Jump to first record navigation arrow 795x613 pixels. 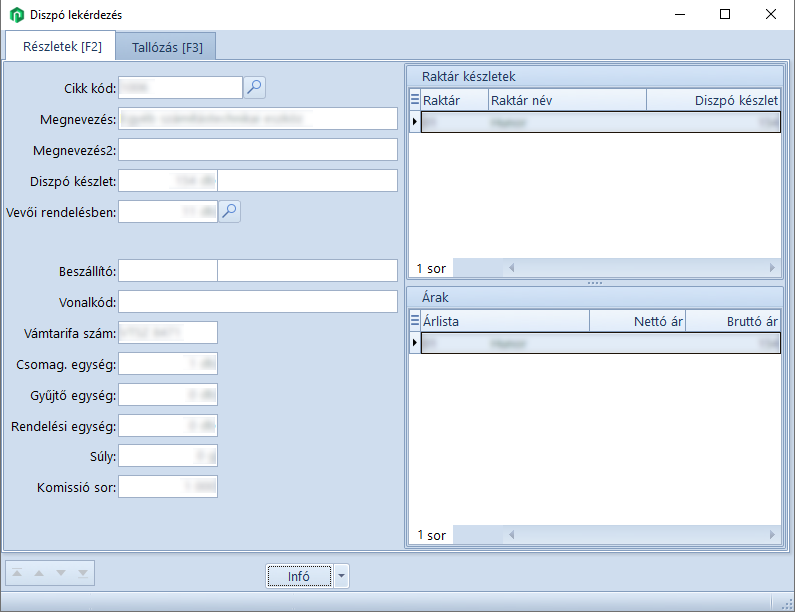(x=18, y=574)
